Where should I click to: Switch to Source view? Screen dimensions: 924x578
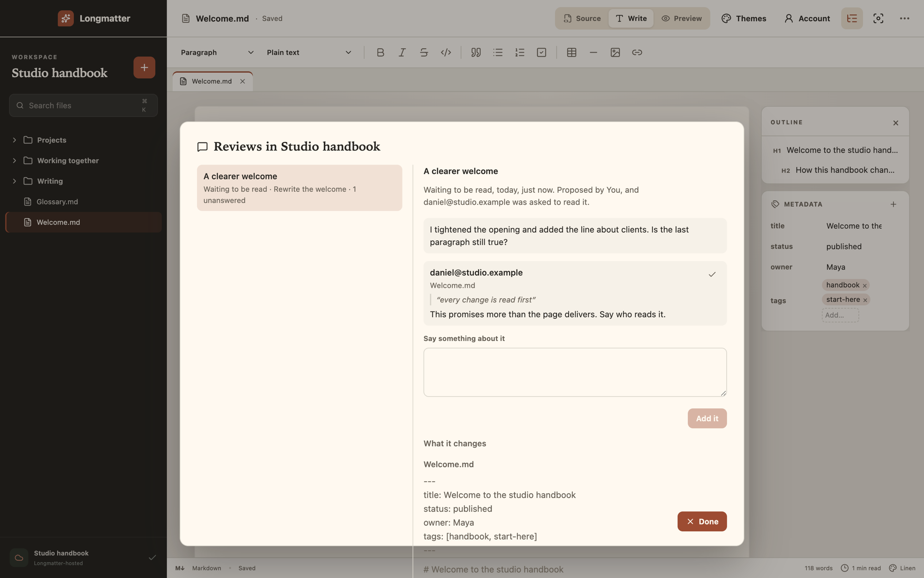[582, 18]
